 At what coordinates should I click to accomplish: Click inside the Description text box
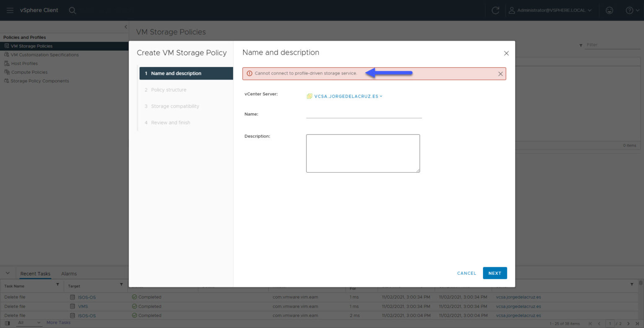pyautogui.click(x=363, y=152)
